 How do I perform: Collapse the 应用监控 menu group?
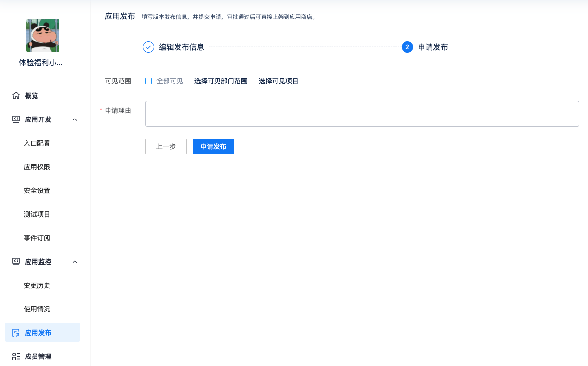[x=74, y=261]
